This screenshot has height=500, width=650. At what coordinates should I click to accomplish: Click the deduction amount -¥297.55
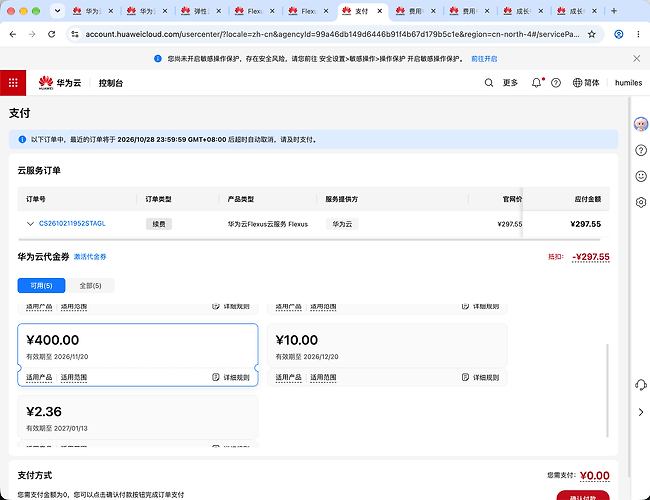click(x=591, y=257)
